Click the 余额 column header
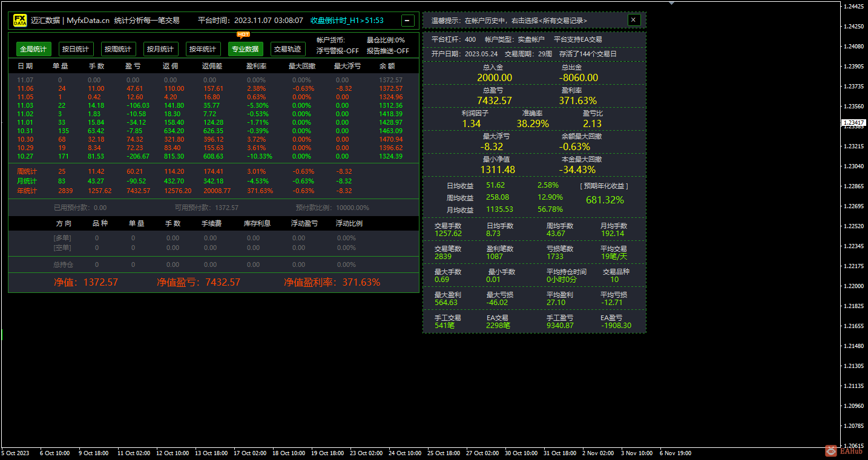Image resolution: width=868 pixels, height=460 pixels. click(x=387, y=65)
